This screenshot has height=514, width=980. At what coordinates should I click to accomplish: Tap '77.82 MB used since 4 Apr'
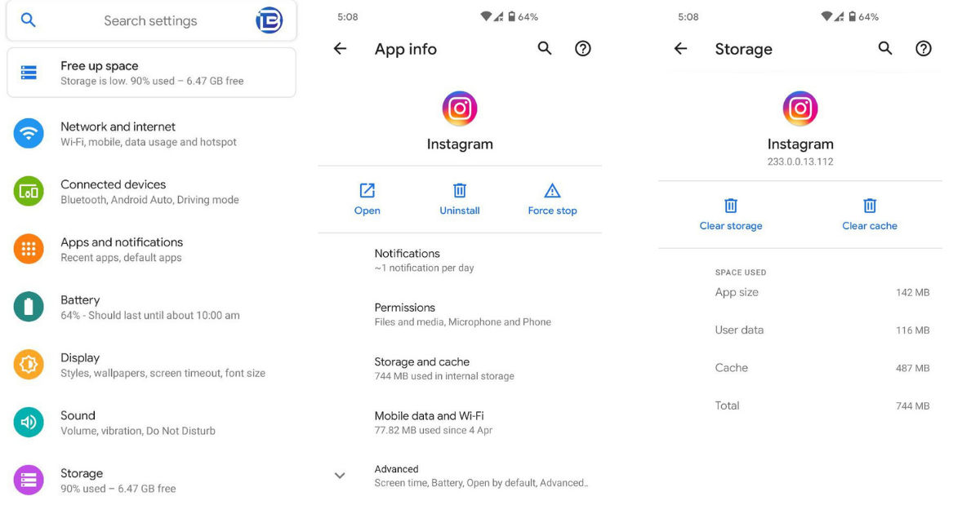point(434,430)
